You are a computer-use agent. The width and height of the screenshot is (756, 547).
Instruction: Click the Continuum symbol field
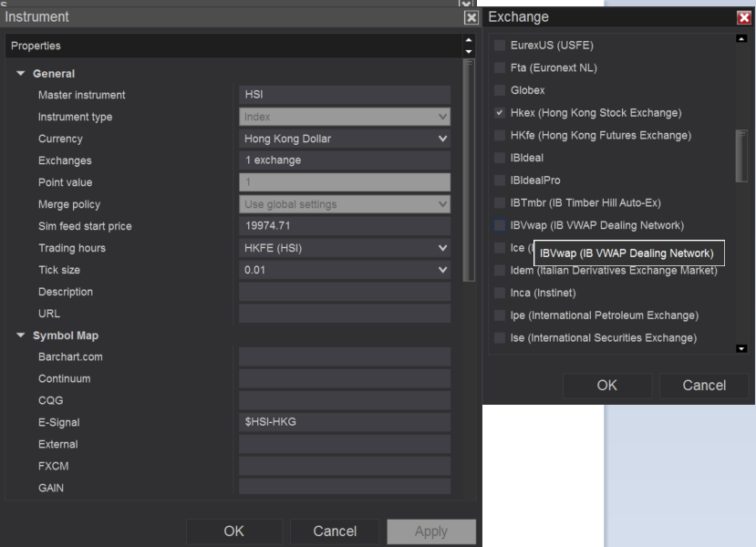click(345, 379)
